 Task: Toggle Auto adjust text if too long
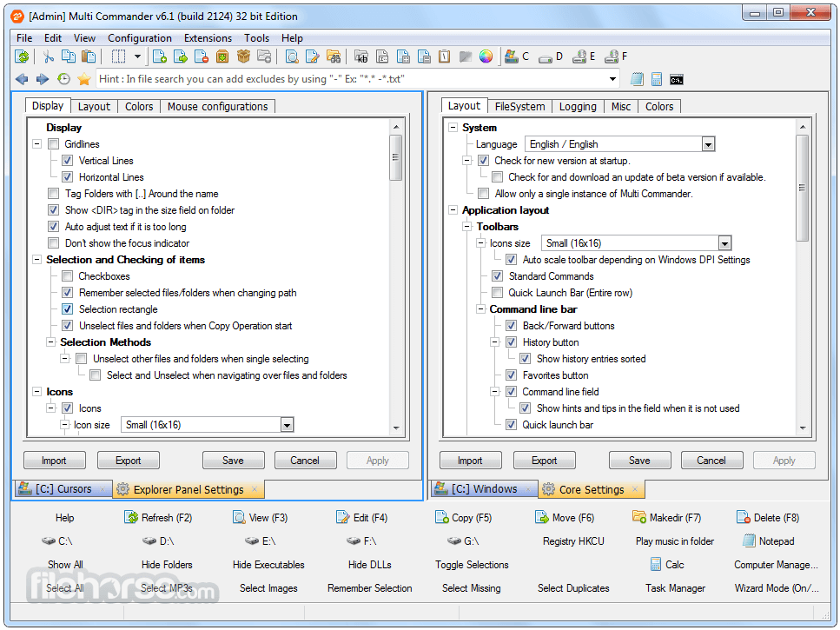(53, 227)
